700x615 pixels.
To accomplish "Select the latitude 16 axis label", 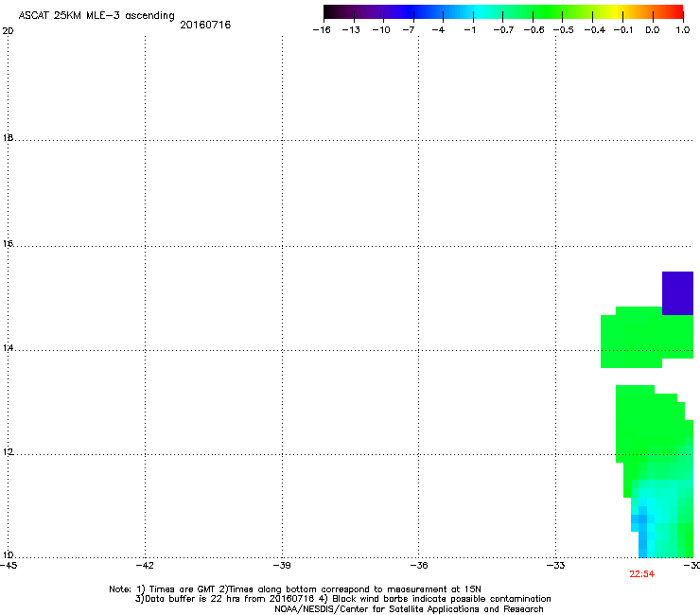I will point(8,243).
